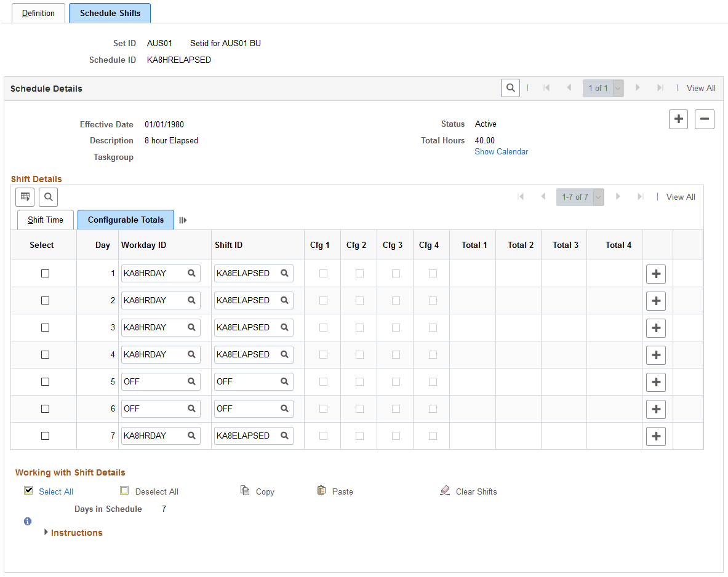Click the Show Calendar link

(x=501, y=151)
